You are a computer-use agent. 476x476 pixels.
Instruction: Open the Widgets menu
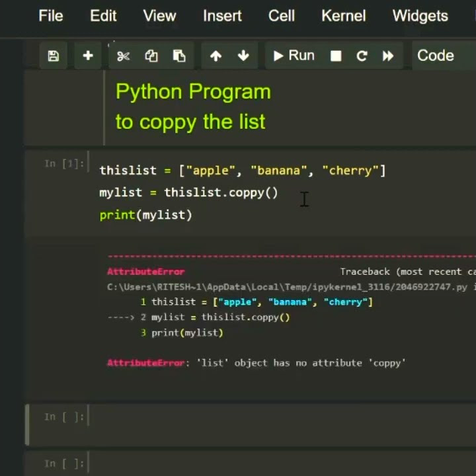pos(420,16)
